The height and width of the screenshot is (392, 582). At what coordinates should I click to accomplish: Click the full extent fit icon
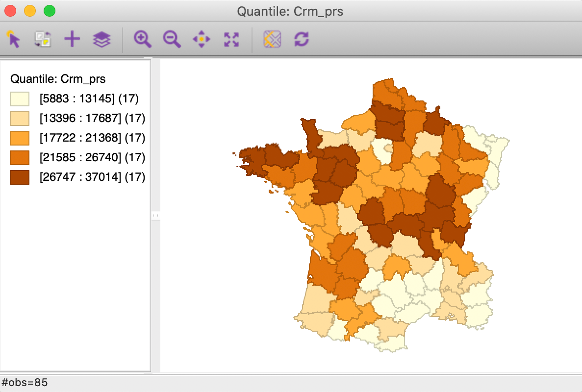231,39
